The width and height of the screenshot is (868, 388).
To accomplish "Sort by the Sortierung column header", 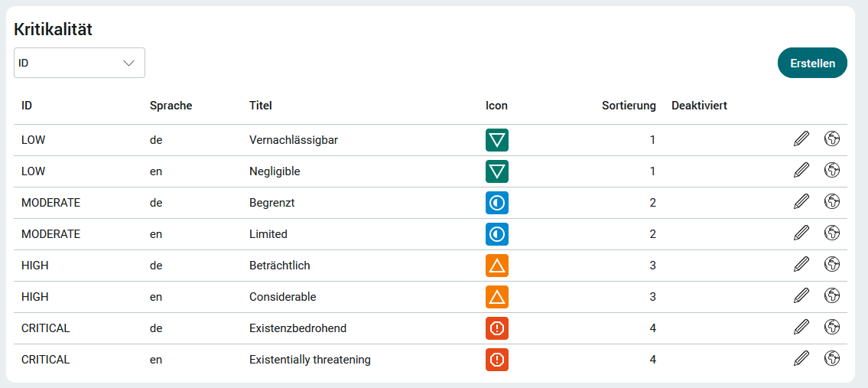I will coord(629,106).
